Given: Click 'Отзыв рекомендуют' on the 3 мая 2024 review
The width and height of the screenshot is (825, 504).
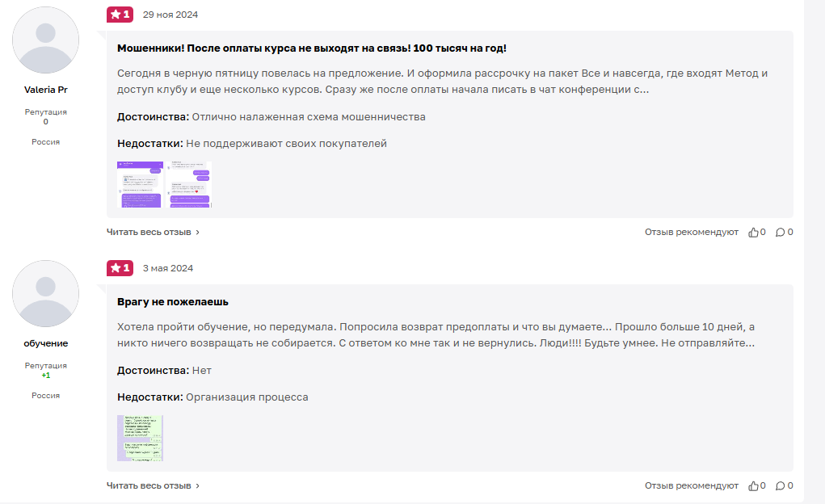Looking at the screenshot, I should click(691, 486).
